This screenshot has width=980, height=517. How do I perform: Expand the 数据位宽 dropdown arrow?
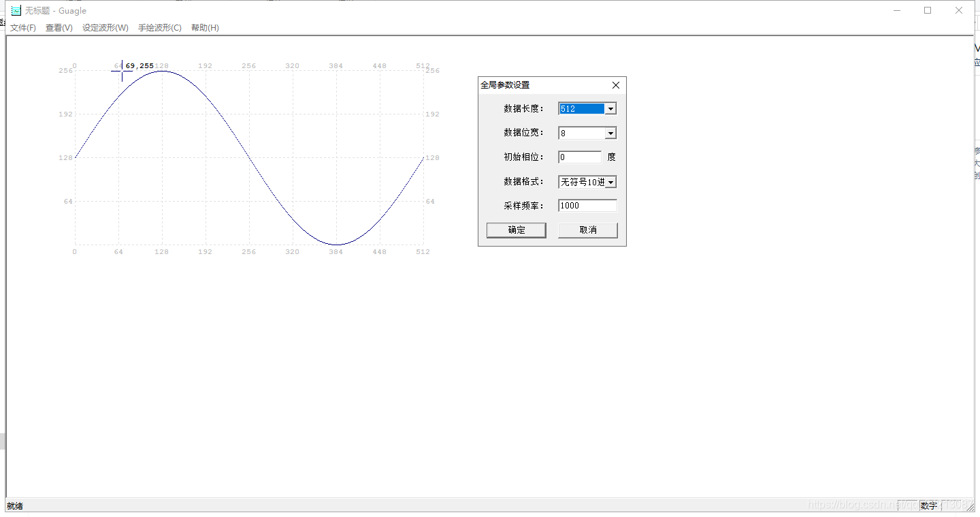click(610, 134)
